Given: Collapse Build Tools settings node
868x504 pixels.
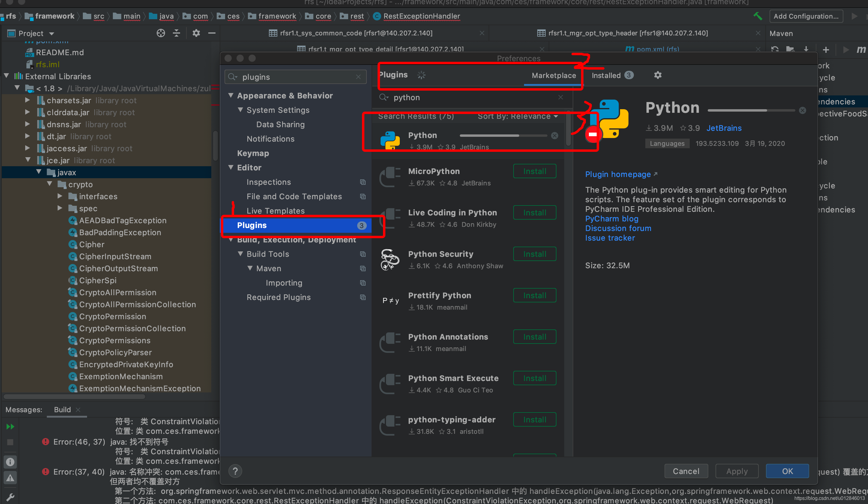Looking at the screenshot, I should (240, 254).
